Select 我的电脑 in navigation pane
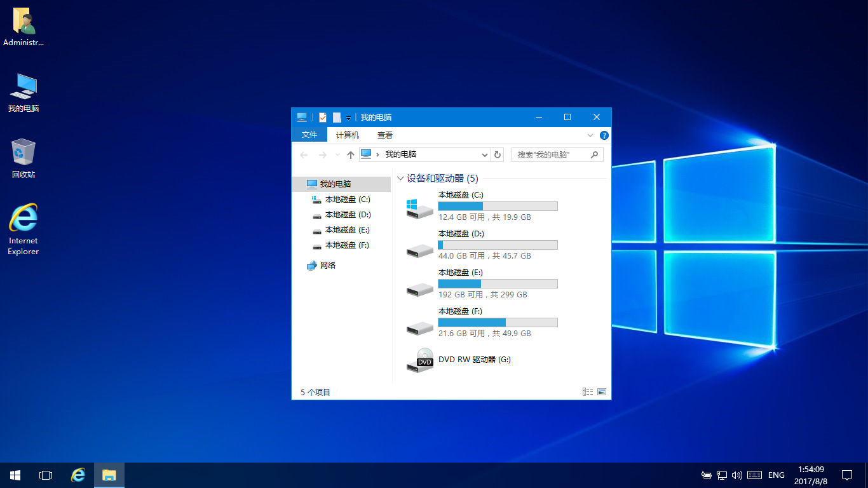The image size is (868, 488). 341,184
